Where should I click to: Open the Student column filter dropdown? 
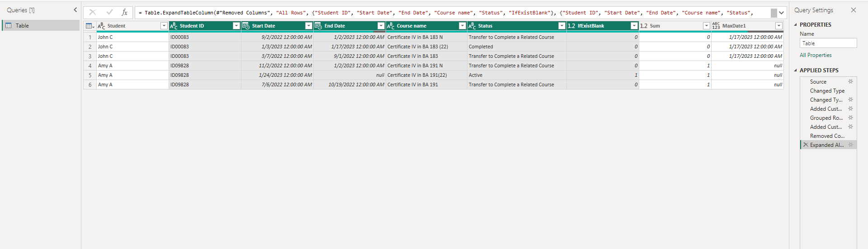164,26
